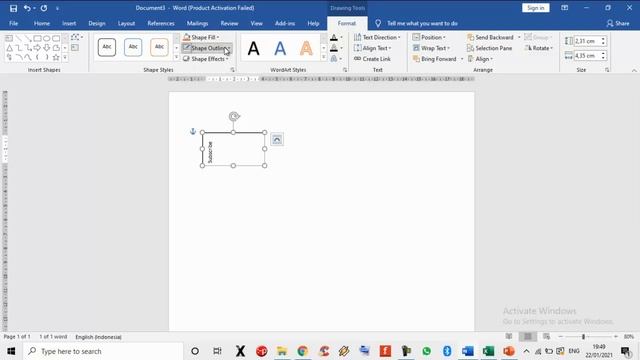Open the Selection Pane
The height and width of the screenshot is (360, 640).
pyautogui.click(x=490, y=48)
